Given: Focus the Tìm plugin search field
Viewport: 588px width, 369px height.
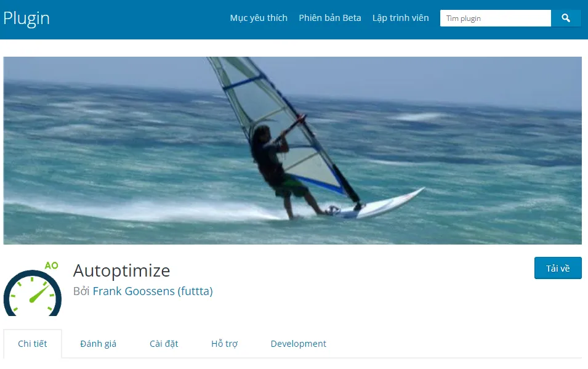Looking at the screenshot, I should pyautogui.click(x=496, y=18).
